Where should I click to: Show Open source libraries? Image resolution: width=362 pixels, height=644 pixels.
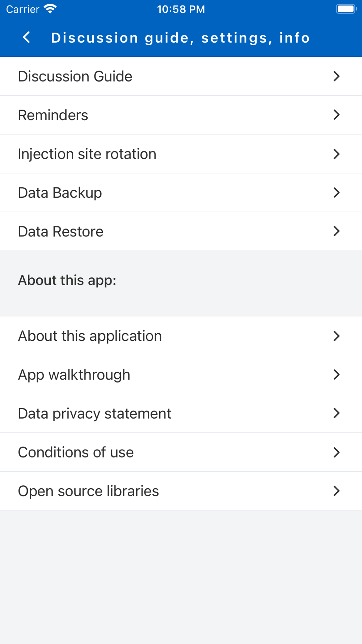click(181, 491)
